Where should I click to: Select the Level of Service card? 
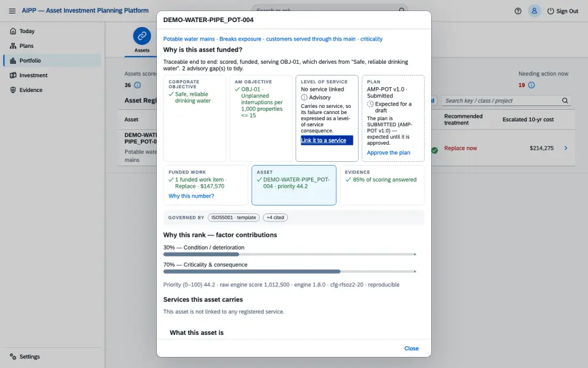point(326,118)
